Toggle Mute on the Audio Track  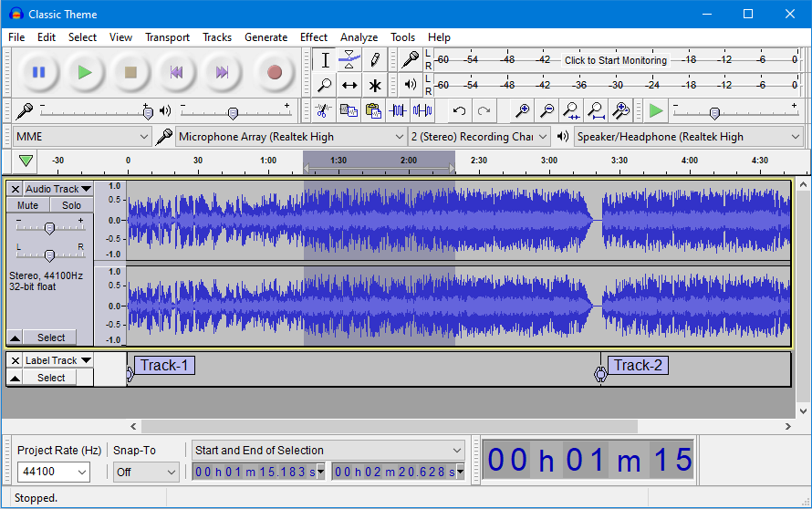click(x=28, y=205)
